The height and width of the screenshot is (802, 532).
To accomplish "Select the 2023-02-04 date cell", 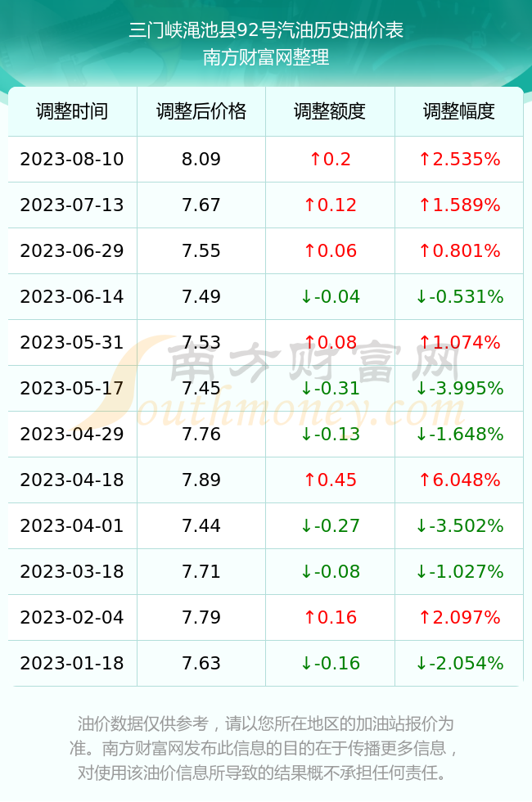I will tap(72, 617).
